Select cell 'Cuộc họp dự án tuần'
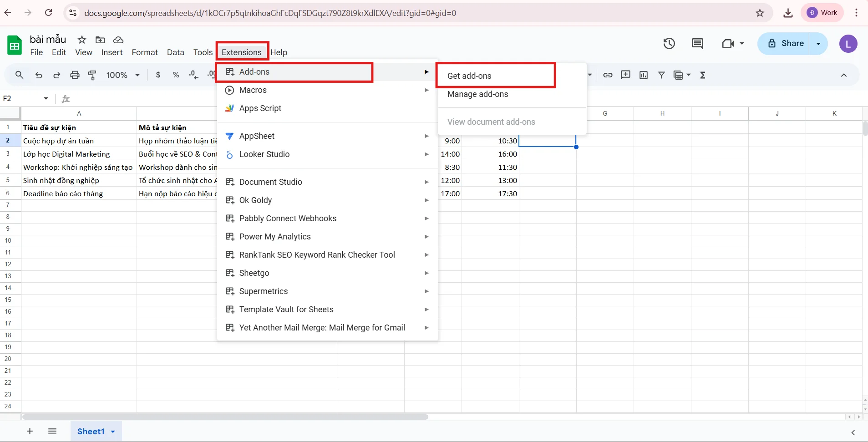The height and width of the screenshot is (442, 868). click(79, 141)
